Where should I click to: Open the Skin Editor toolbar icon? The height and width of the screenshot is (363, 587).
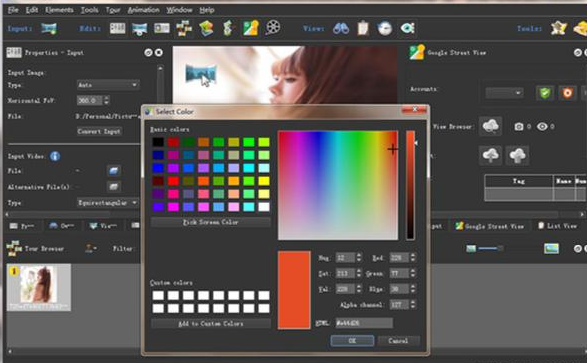coord(228,28)
